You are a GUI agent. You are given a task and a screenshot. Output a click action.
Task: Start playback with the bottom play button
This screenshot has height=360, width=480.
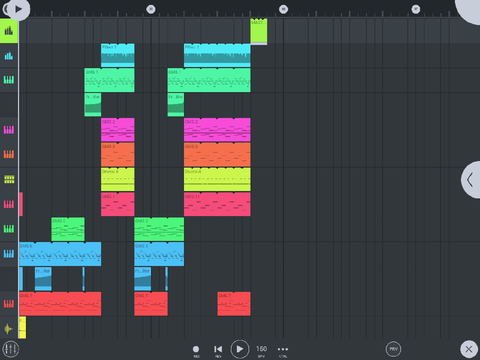(240, 349)
